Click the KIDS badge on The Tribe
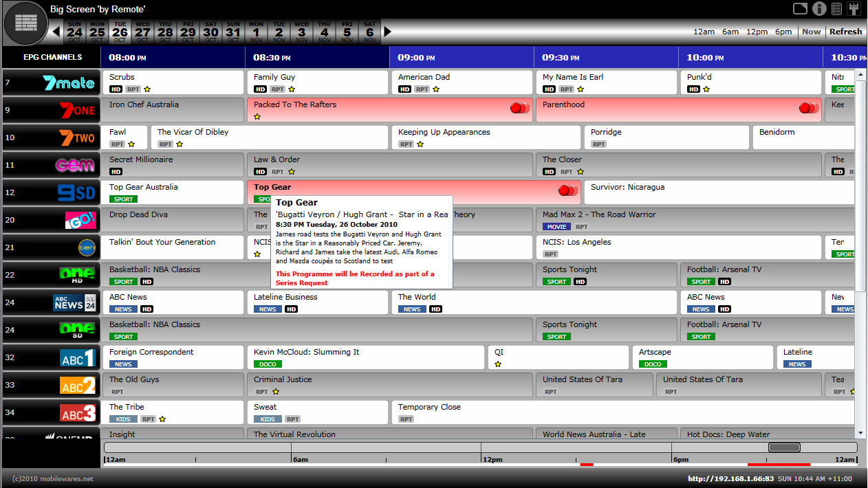Image resolution: width=868 pixels, height=488 pixels. click(123, 419)
